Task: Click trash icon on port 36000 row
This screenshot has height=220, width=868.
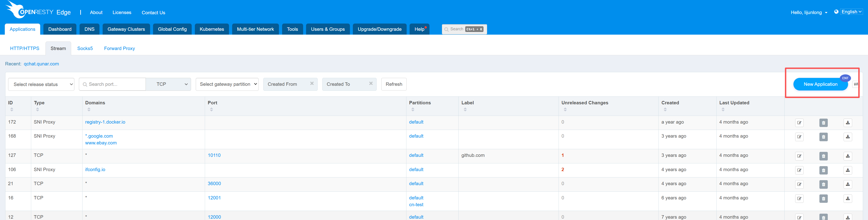Action: coord(823,184)
